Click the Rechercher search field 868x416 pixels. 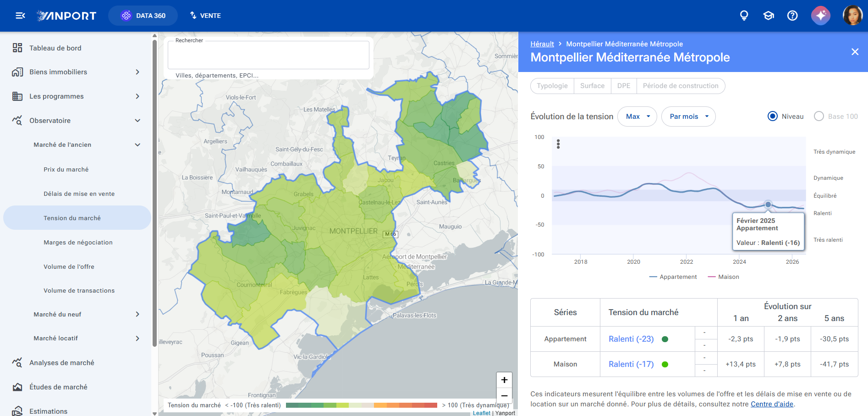(269, 55)
